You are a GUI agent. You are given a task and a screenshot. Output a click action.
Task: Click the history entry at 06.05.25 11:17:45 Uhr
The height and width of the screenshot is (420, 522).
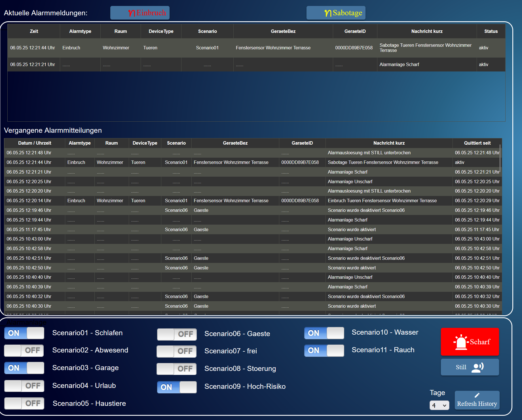pos(253,229)
